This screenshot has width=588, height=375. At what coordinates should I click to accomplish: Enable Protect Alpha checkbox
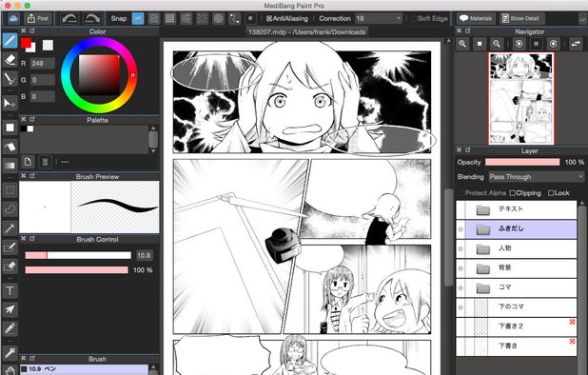pos(461,193)
